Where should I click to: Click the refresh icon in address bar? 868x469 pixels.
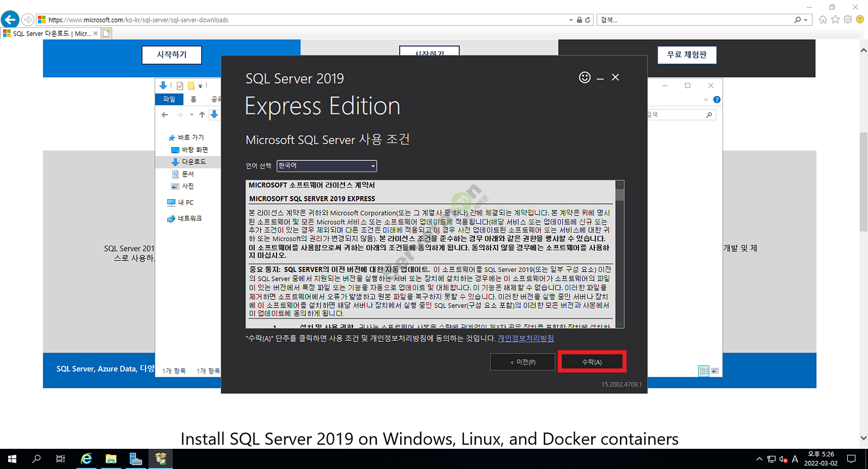coord(588,20)
